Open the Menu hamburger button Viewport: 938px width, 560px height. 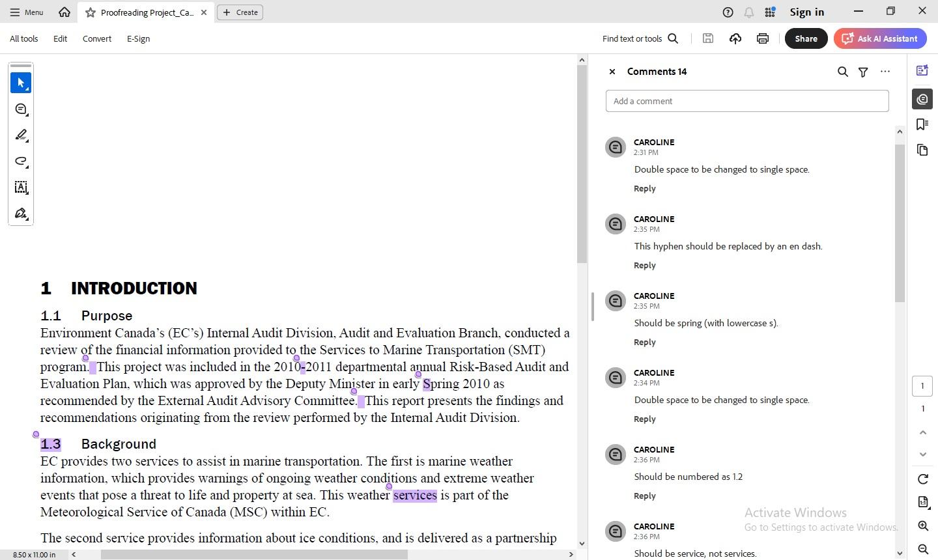[x=27, y=12]
